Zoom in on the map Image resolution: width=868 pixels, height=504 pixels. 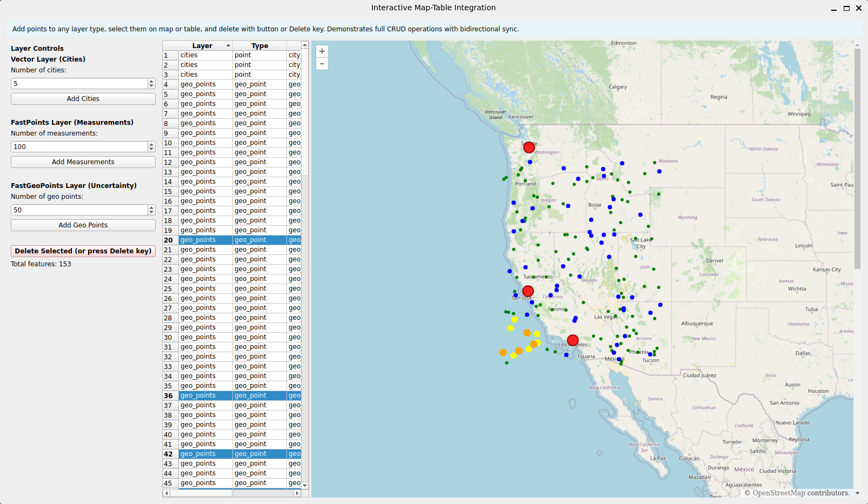point(322,51)
